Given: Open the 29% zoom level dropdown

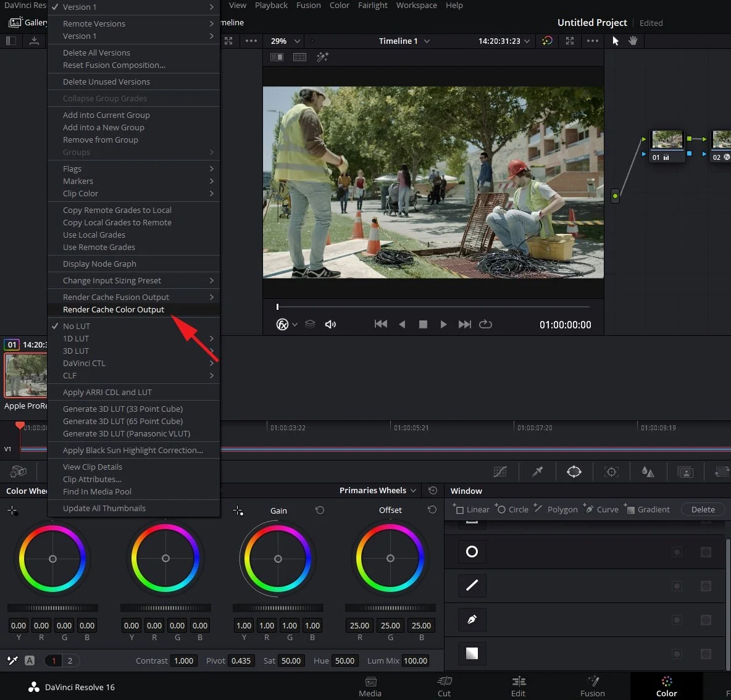Looking at the screenshot, I should click(x=283, y=41).
